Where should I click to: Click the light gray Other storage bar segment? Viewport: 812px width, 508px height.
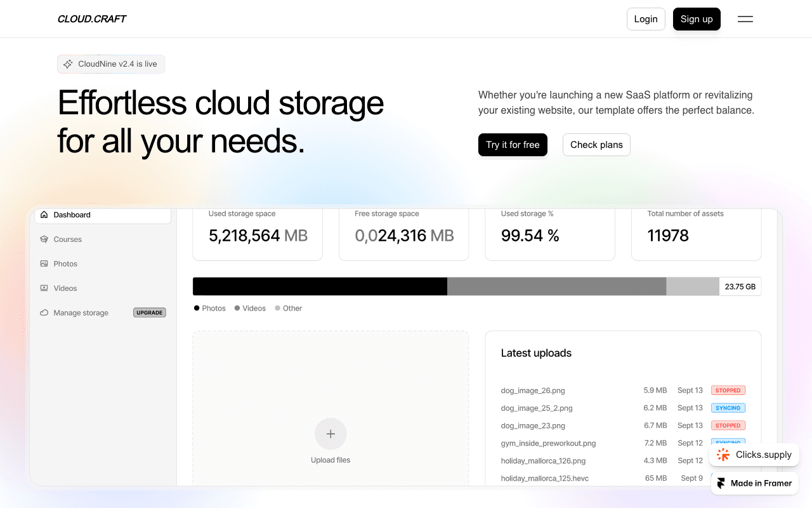(x=692, y=286)
